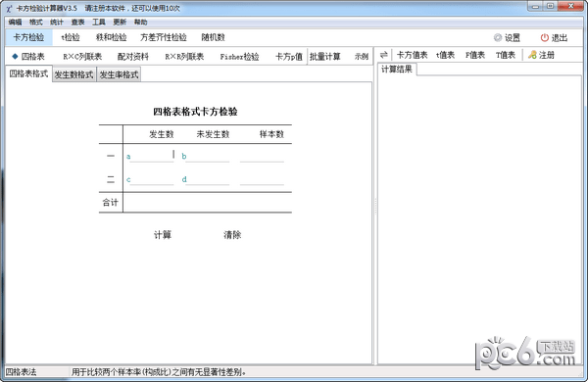Viewport: 588px width, 382px height.
Task: Open the 卡方值表 lookup table
Action: point(413,55)
